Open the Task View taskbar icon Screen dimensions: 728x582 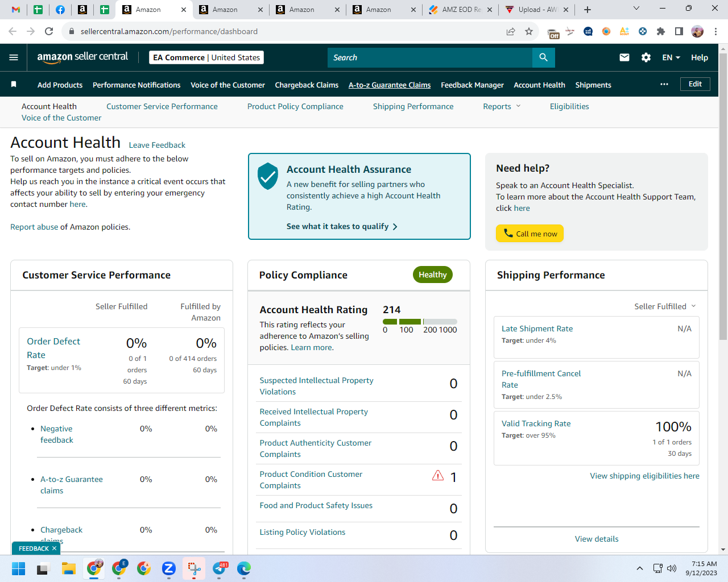[44, 568]
